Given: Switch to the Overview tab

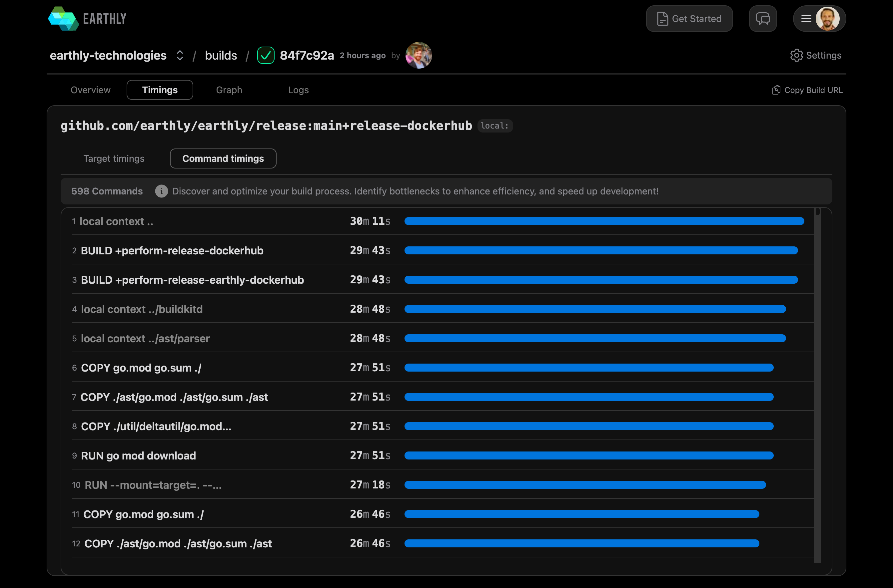Looking at the screenshot, I should coord(90,90).
